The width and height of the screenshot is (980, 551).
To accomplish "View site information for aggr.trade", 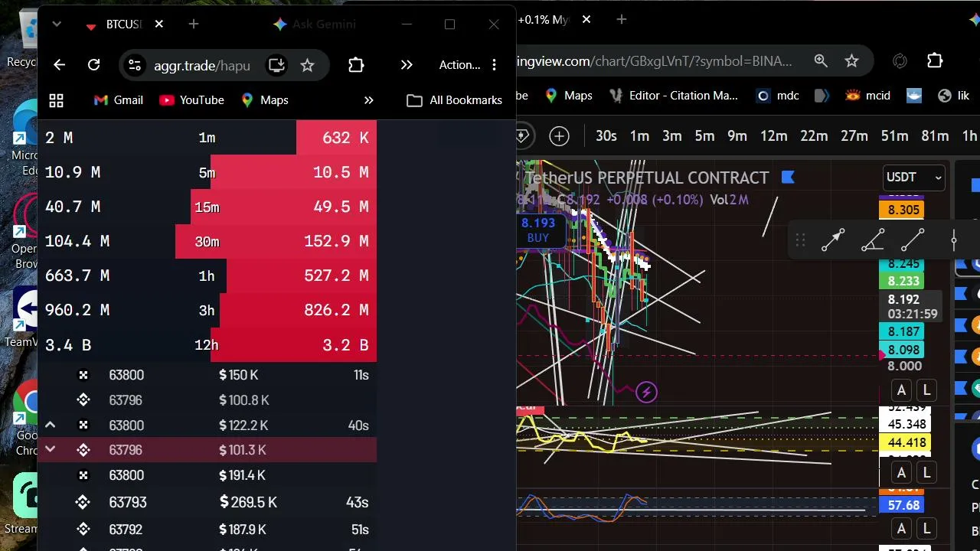I will tap(135, 65).
